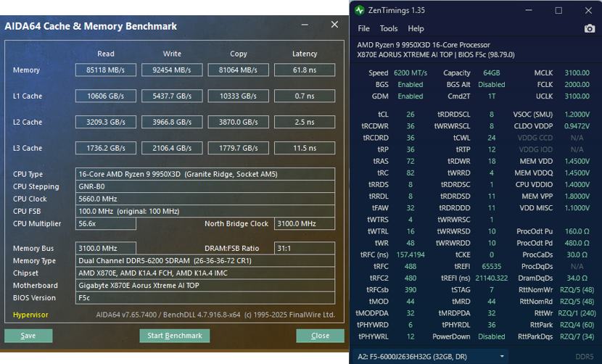Minimize the ZenTimings window
The image size is (602, 364).
(529, 10)
